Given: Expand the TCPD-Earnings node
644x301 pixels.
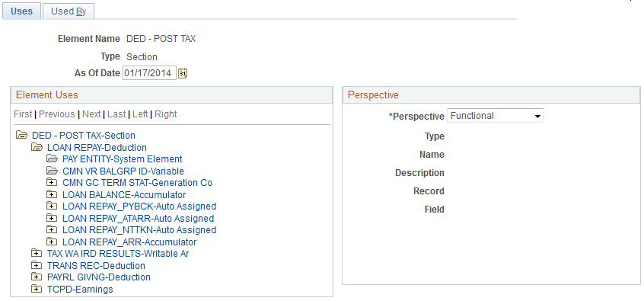Looking at the screenshot, I should [36, 289].
